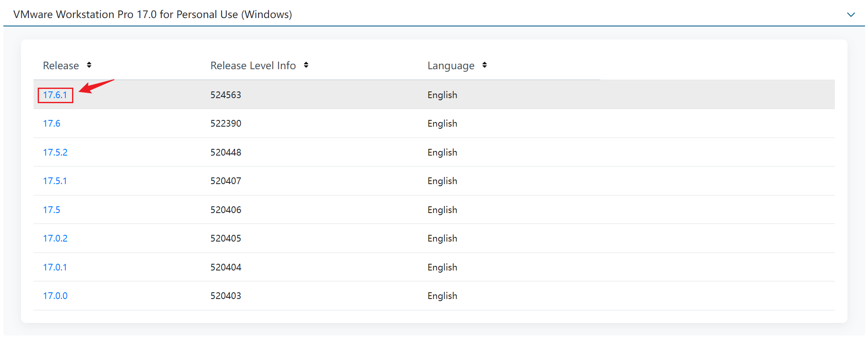Open release 17.0.2 link
The height and width of the screenshot is (338, 868).
coord(55,239)
